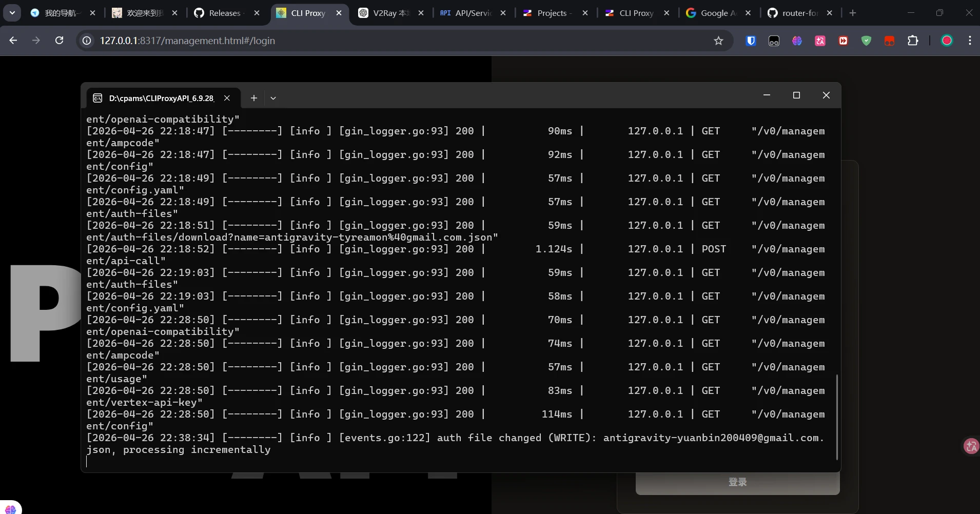This screenshot has height=514, width=980.
Task: Close the active CLI Proxy browser tab
Action: [x=339, y=13]
